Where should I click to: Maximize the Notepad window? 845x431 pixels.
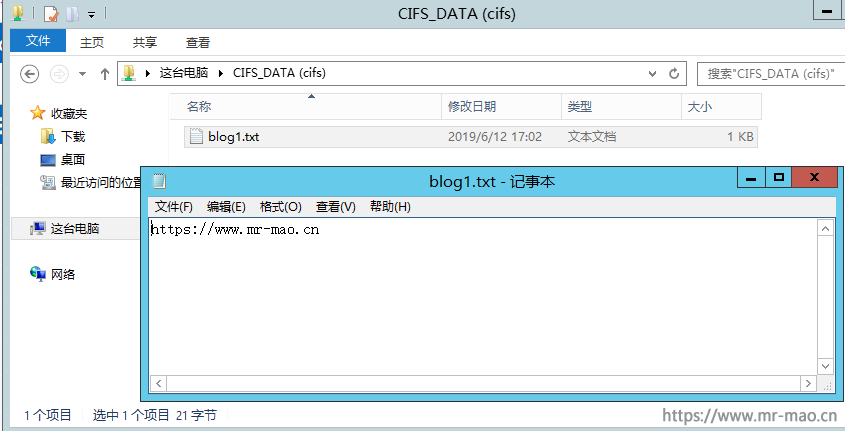click(778, 177)
